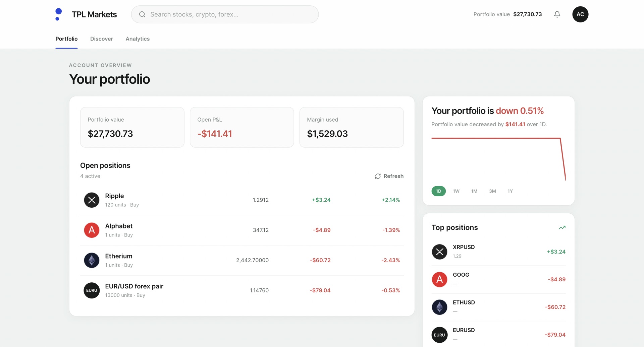Click the ETHUSD label in Top positions
The width and height of the screenshot is (644, 347).
tap(464, 302)
